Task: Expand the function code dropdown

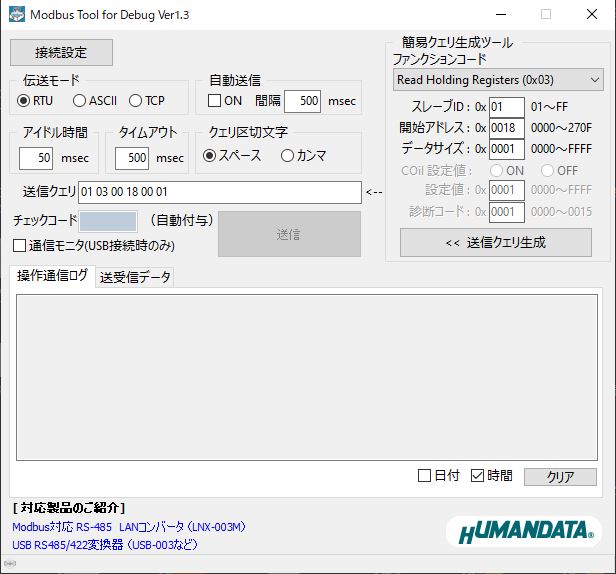Action: [498, 79]
